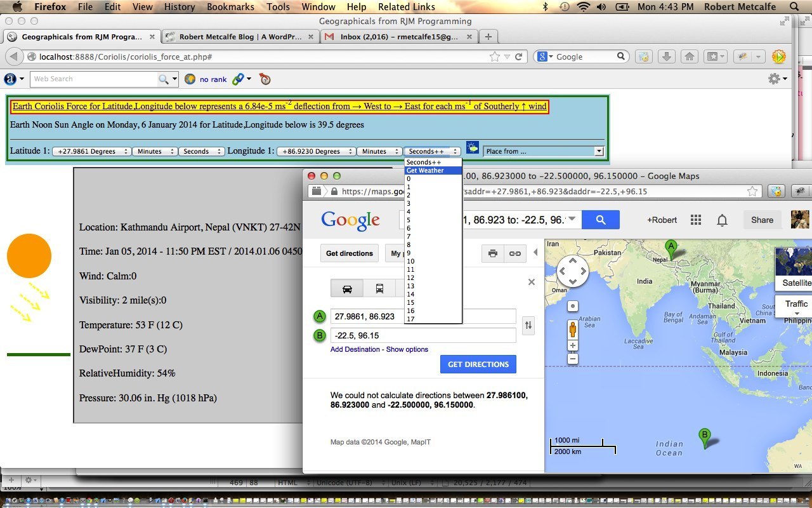Open the Tools menu in menu bar
Viewport: 812px width, 508px height.
click(x=278, y=7)
